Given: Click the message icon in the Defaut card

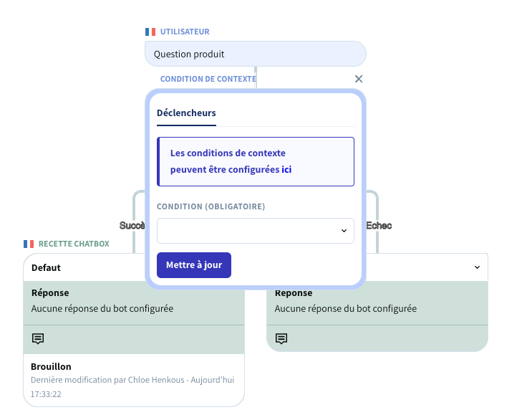Looking at the screenshot, I should click(38, 338).
